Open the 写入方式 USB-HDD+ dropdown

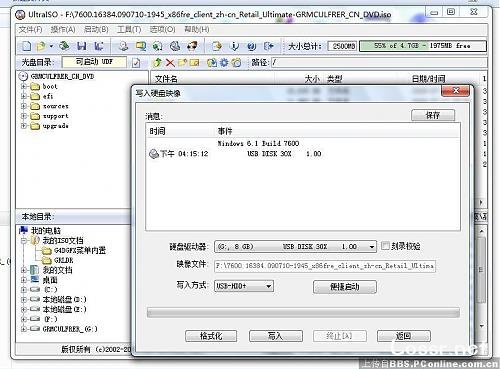pos(268,286)
